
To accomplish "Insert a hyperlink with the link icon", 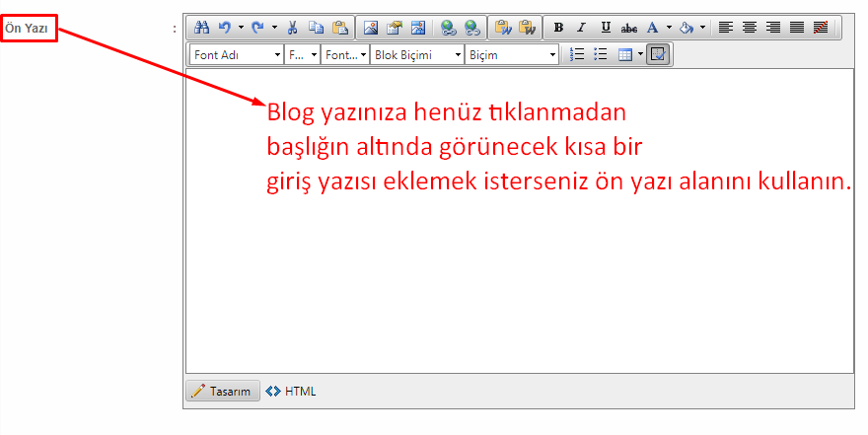I will click(x=448, y=27).
